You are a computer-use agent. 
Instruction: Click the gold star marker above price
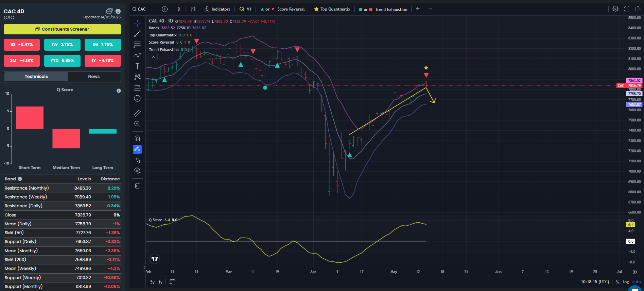(426, 68)
